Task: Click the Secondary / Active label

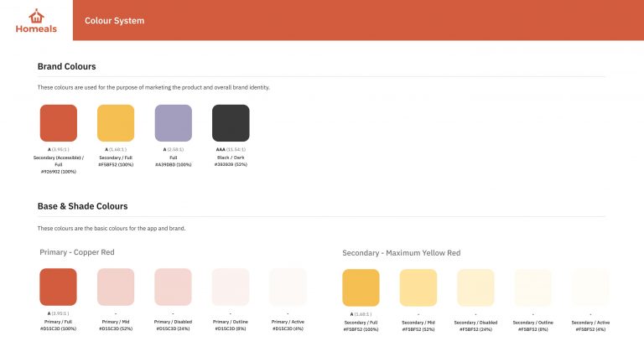Action: point(590,323)
